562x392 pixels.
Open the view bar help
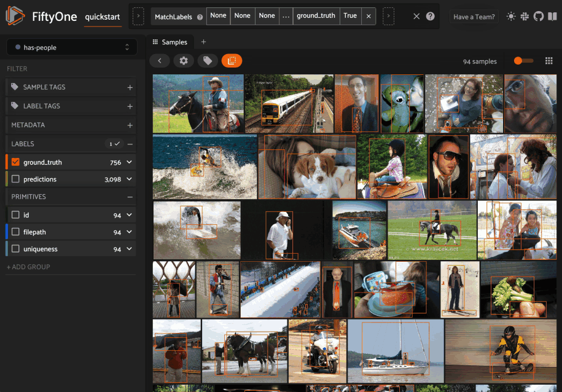pos(430,17)
